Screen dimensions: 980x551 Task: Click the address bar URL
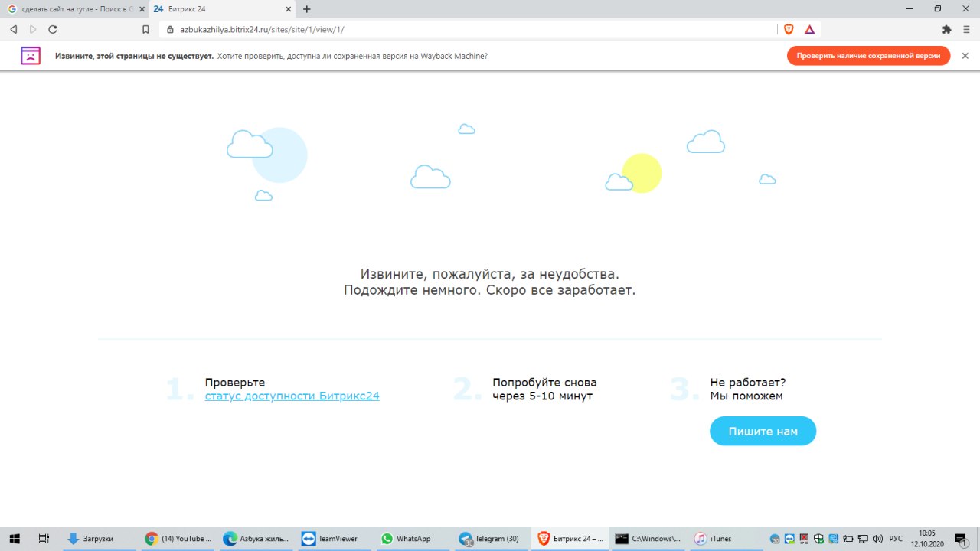pos(262,29)
